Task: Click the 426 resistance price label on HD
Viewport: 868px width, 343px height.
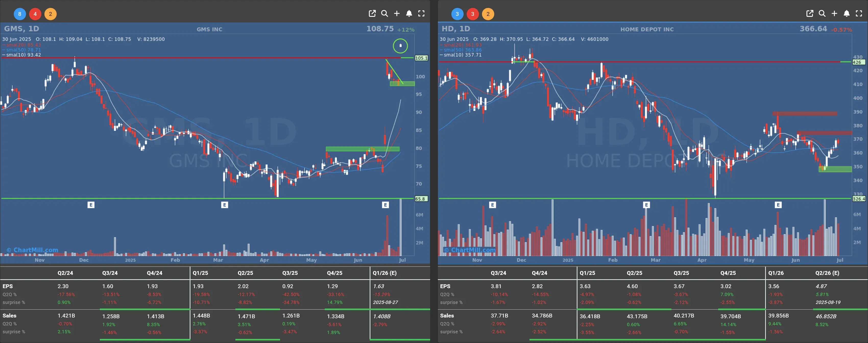Action: (859, 62)
